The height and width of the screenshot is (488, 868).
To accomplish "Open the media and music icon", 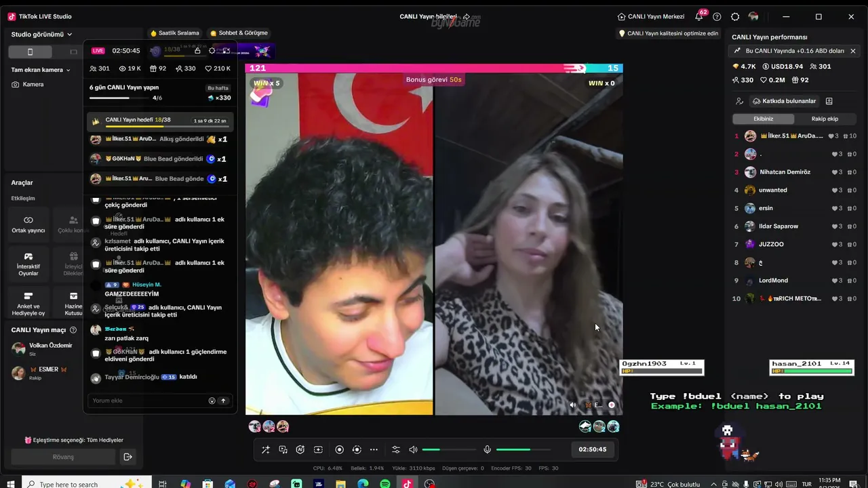I will click(283, 449).
